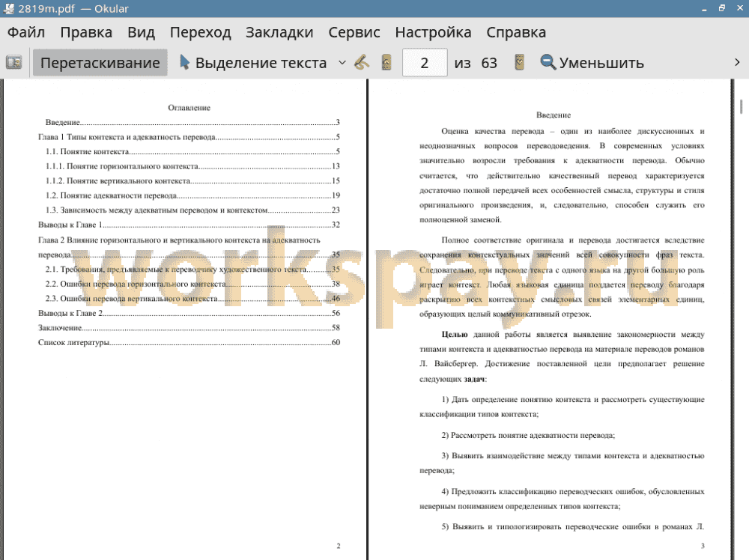Minimize the Okular window

tap(704, 8)
